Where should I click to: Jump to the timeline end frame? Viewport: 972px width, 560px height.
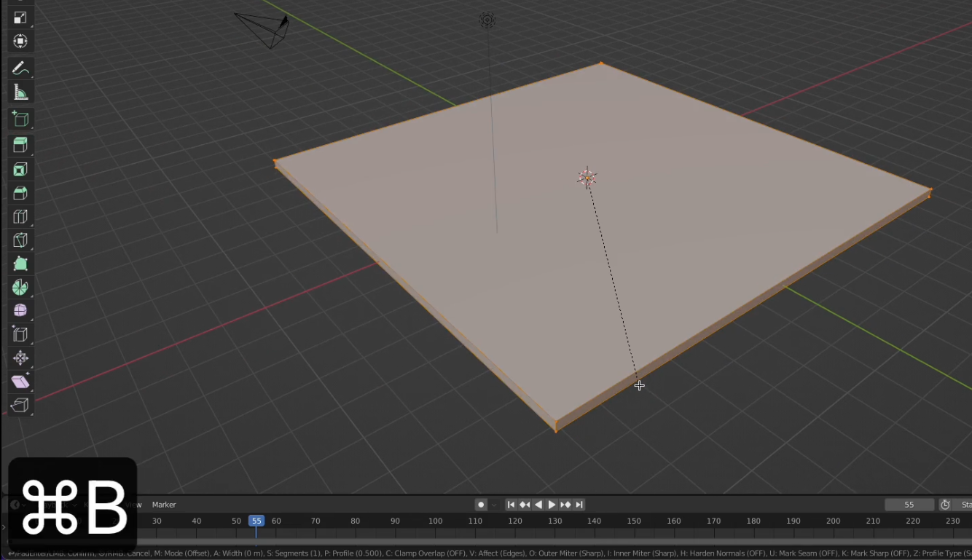(579, 505)
